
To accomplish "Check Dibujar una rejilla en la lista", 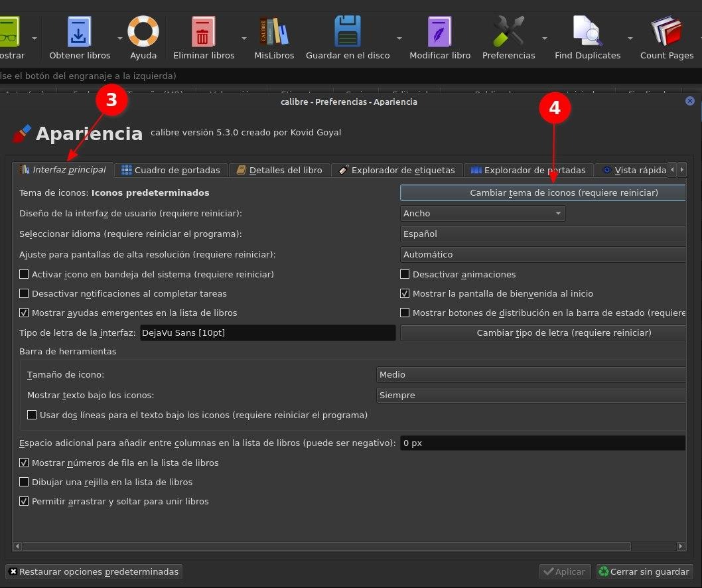I will (24, 482).
